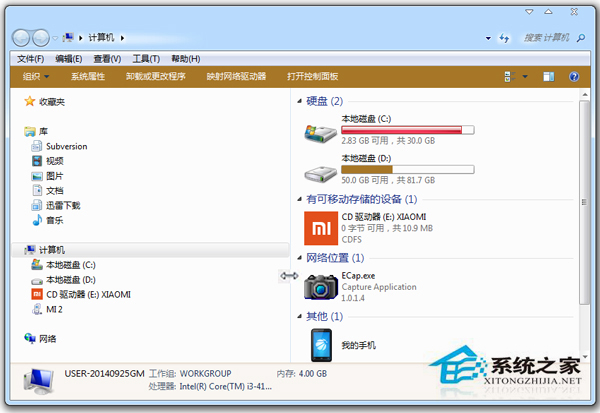Click the 打开控制面板 toolbar button
600x413 pixels.
click(x=313, y=77)
